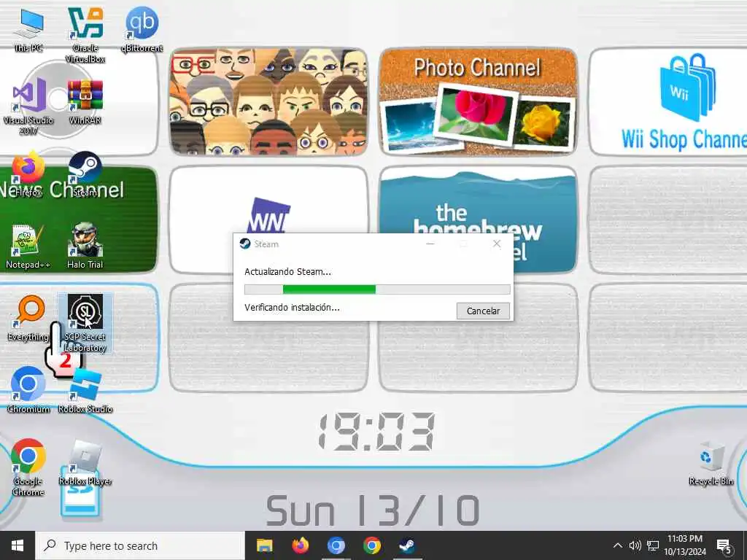The image size is (747, 560).
Task: Open the This PC desktop icon
Action: pyautogui.click(x=28, y=29)
